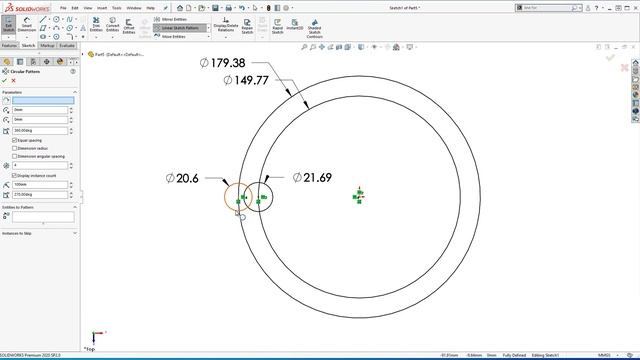The height and width of the screenshot is (360, 640).
Task: Collapse the Parameters section
Action: pyautogui.click(x=75, y=92)
